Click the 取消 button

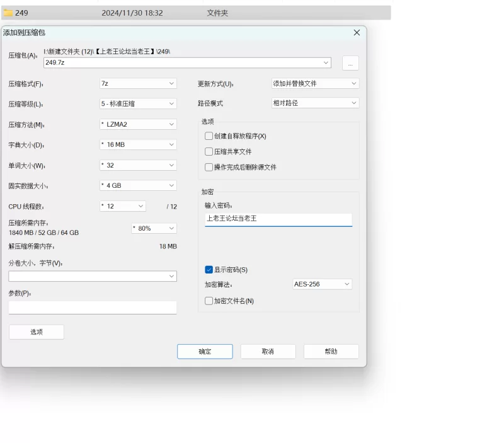268,352
